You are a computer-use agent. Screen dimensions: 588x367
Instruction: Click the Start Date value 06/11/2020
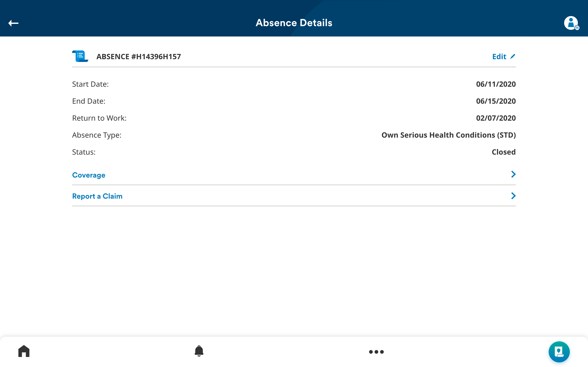[496, 84]
